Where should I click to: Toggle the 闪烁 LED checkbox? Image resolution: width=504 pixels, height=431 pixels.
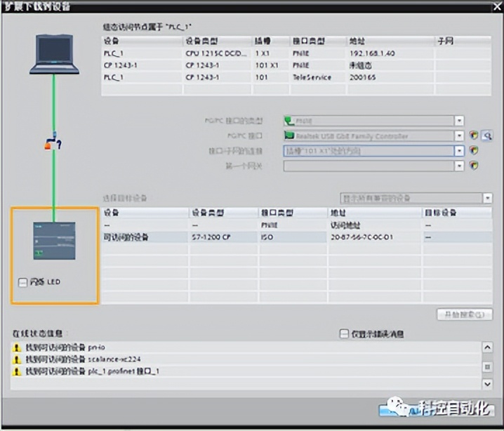click(23, 282)
